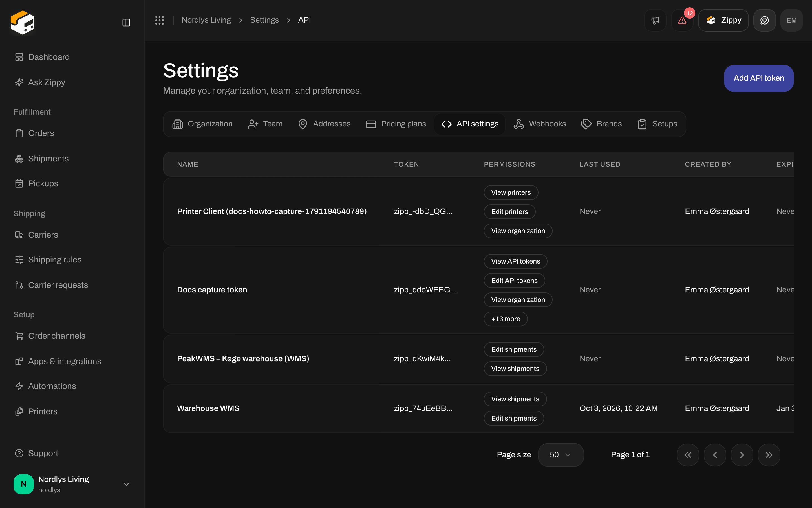The image size is (812, 508).
Task: Collapse the sidebar with the panel icon
Action: pyautogui.click(x=126, y=23)
